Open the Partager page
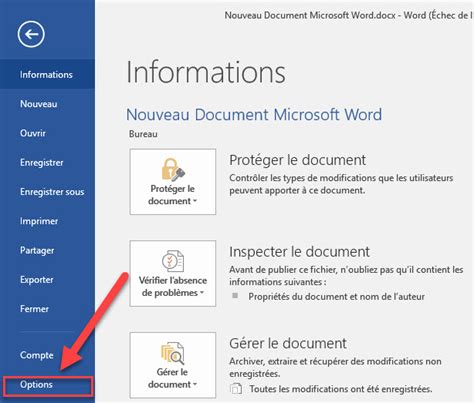The height and width of the screenshot is (403, 474). pos(47,250)
